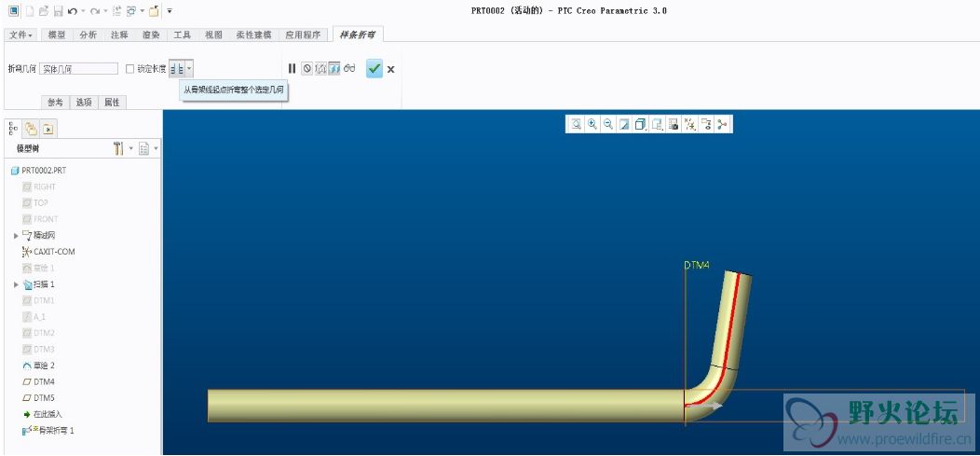This screenshot has width=980, height=456.
Task: Click the no-preview mode icon
Action: [x=306, y=68]
